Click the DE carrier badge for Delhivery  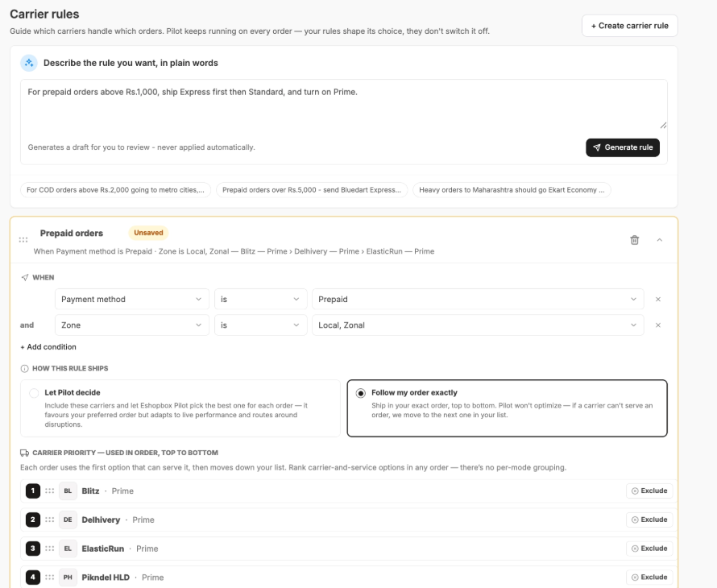click(68, 520)
